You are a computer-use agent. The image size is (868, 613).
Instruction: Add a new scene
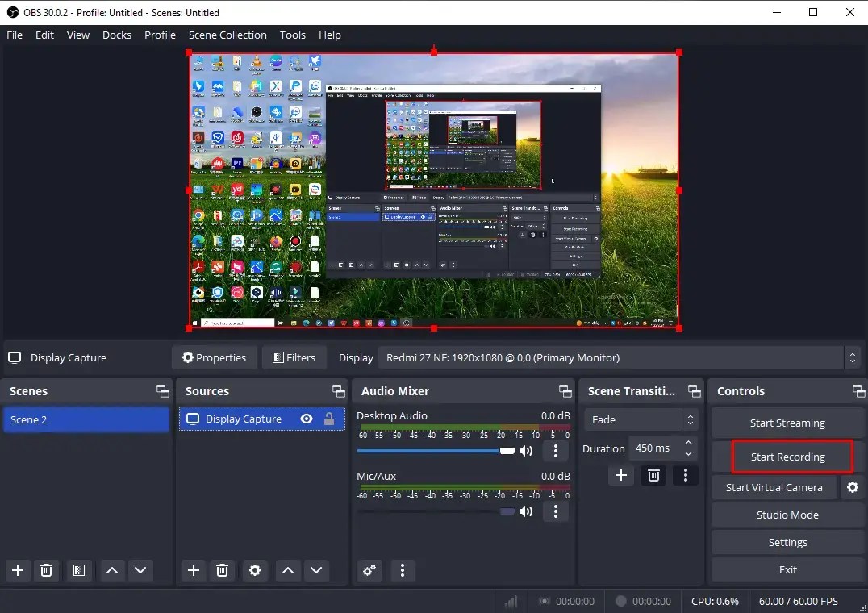[x=18, y=570]
